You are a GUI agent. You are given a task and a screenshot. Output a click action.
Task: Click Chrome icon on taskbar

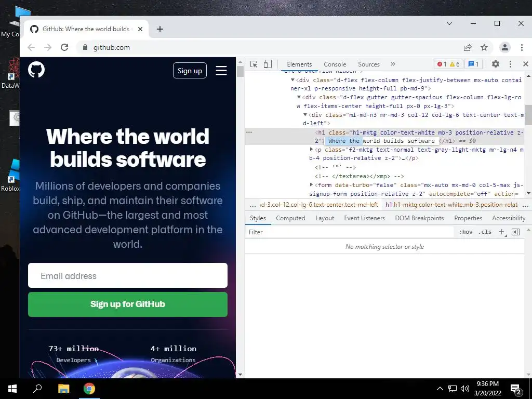tap(89, 389)
